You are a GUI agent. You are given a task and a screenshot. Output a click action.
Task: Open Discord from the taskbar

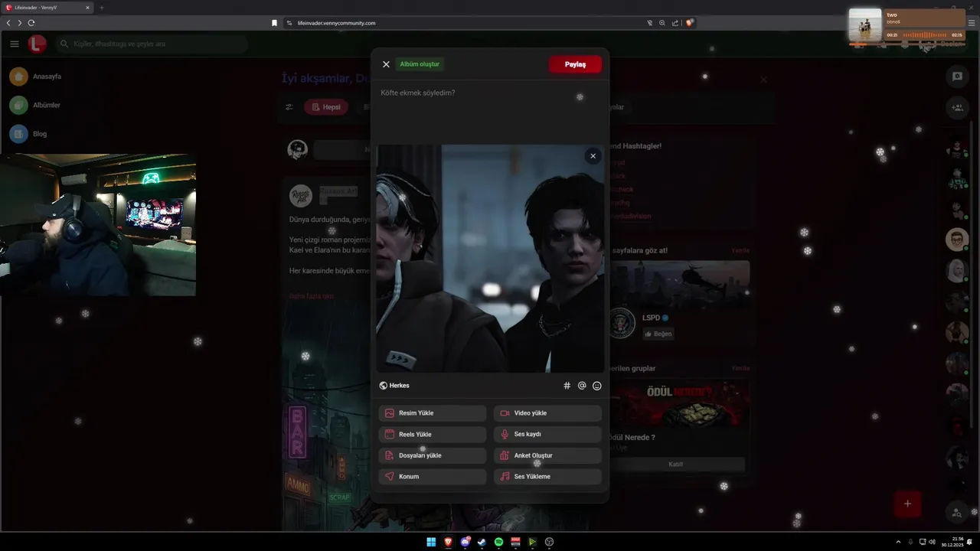click(x=465, y=542)
